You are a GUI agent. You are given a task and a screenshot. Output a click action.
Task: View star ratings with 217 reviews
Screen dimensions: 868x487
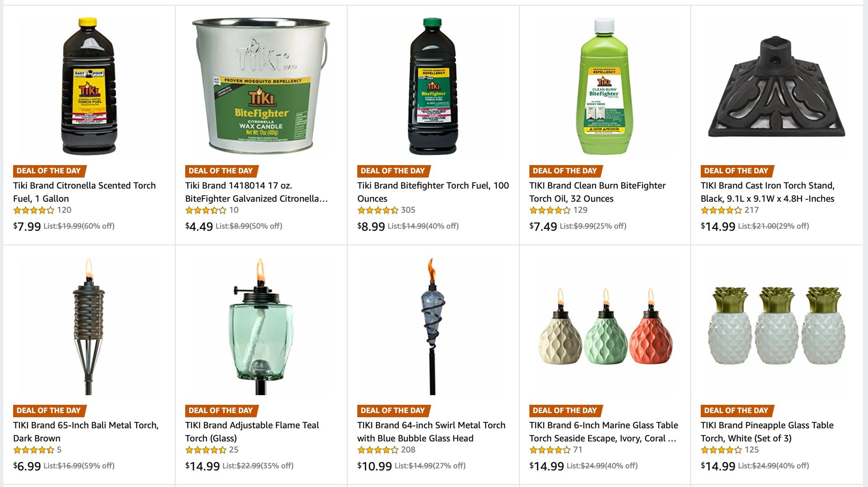[722, 210]
